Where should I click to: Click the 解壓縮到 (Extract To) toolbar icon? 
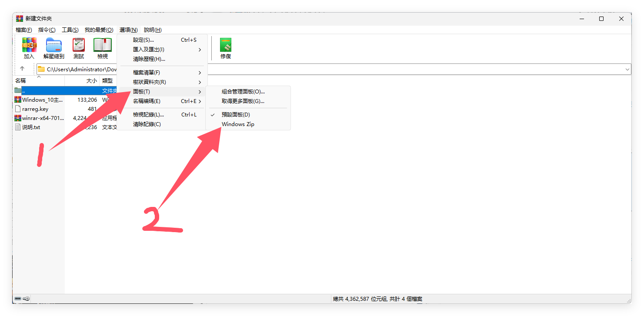pyautogui.click(x=54, y=45)
